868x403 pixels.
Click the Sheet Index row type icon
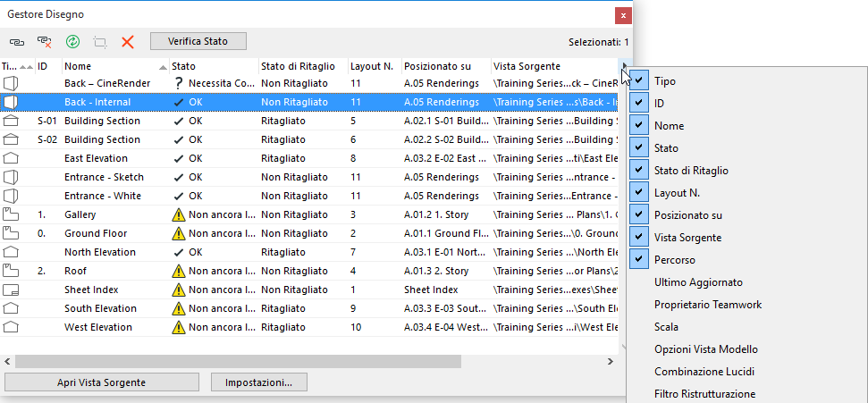pyautogui.click(x=11, y=290)
